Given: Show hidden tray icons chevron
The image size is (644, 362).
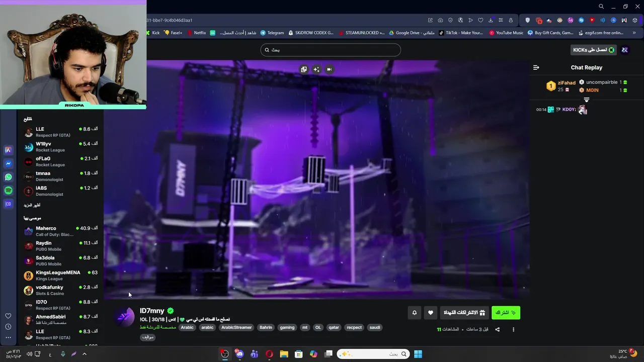Looking at the screenshot, I should (84, 354).
